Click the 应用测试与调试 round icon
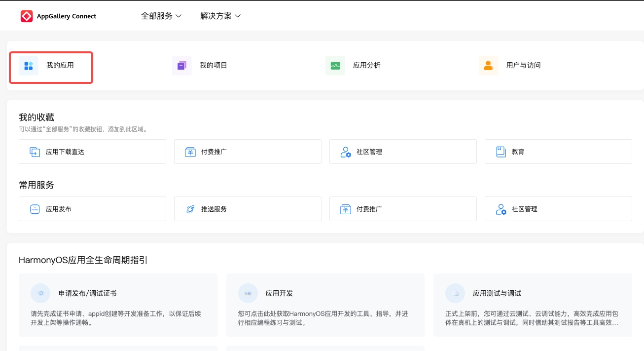644x351 pixels. [x=455, y=293]
